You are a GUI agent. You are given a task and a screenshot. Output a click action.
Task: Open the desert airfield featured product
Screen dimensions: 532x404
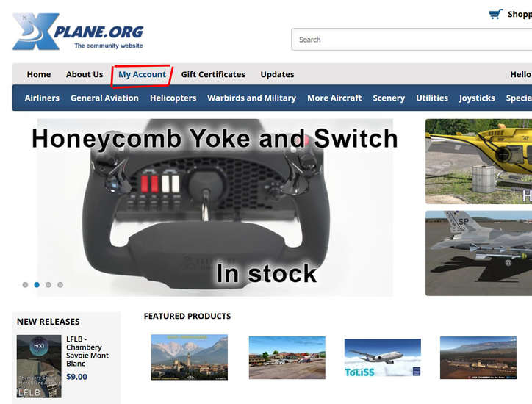click(x=478, y=358)
